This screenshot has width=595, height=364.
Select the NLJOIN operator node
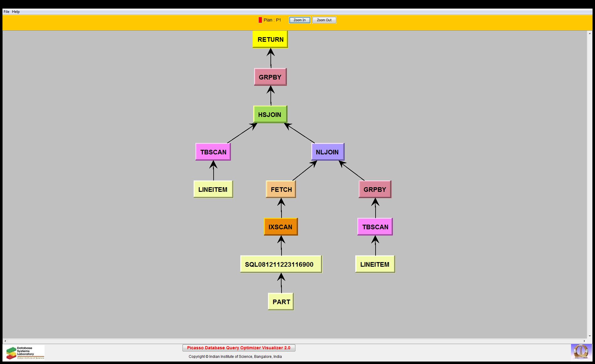pos(327,152)
